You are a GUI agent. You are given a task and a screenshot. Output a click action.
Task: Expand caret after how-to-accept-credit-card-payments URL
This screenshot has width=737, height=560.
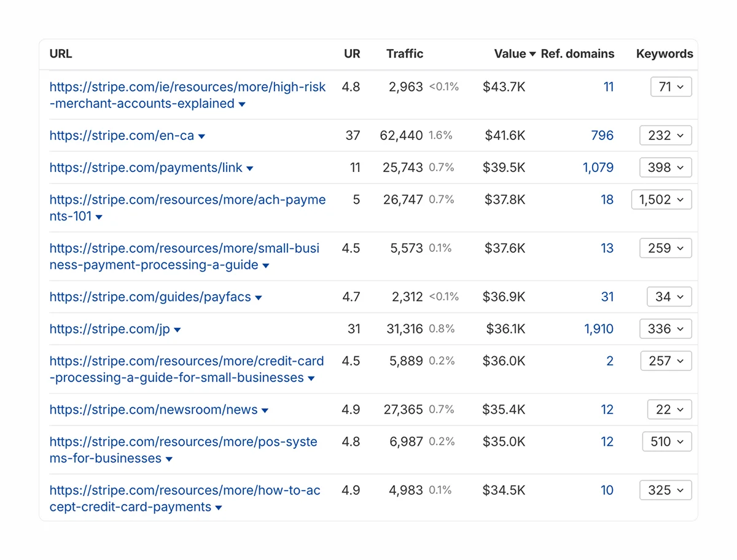click(219, 508)
